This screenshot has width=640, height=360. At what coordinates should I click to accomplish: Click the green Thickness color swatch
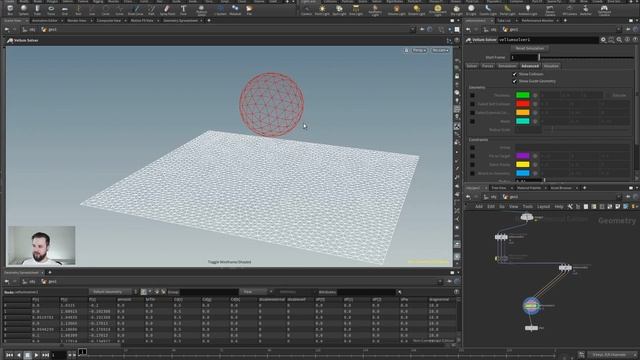click(522, 96)
